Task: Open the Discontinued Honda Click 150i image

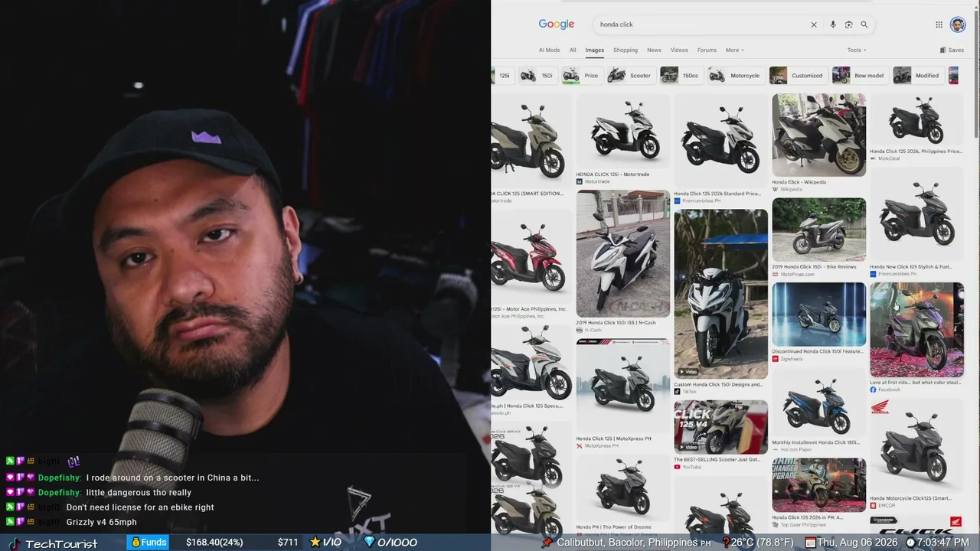Action: click(818, 314)
